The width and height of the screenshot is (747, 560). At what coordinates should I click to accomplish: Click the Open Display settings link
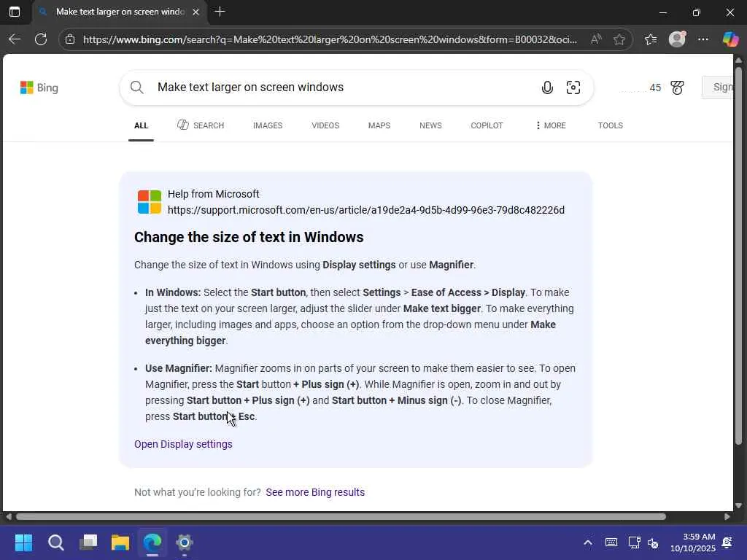point(183,444)
